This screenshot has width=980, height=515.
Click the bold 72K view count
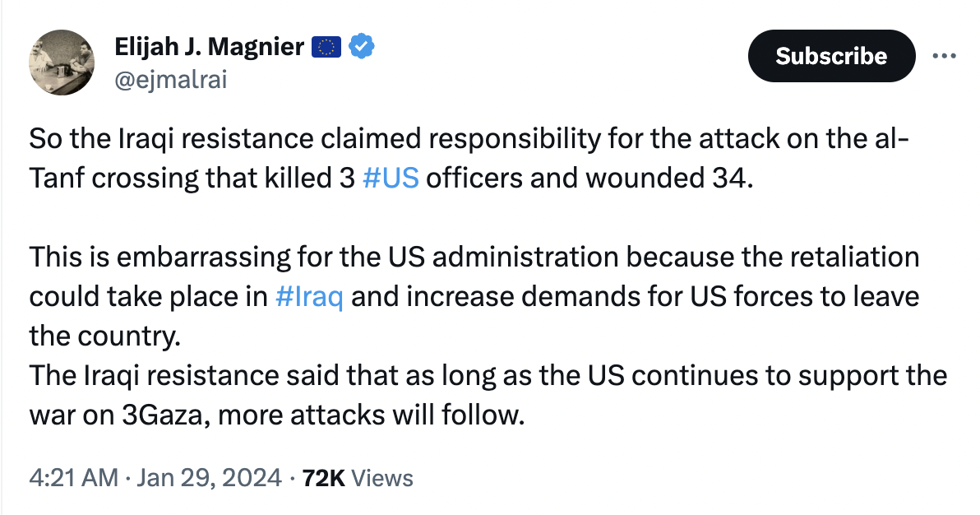click(x=323, y=478)
